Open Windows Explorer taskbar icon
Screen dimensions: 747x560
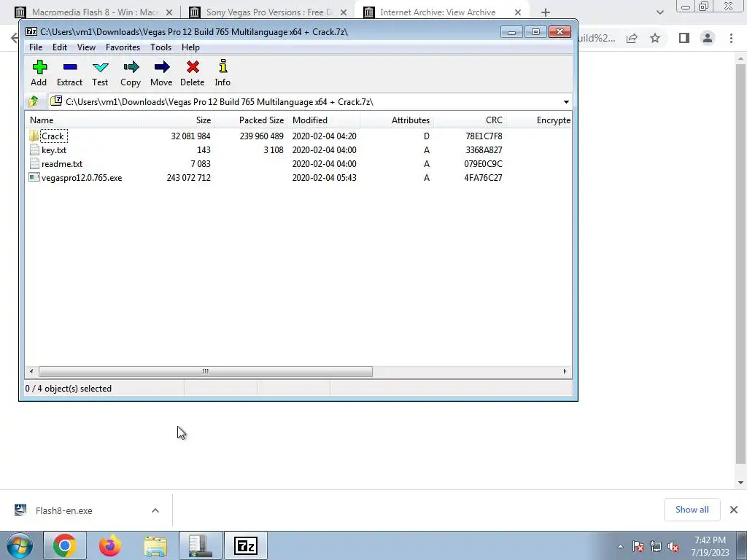click(155, 545)
